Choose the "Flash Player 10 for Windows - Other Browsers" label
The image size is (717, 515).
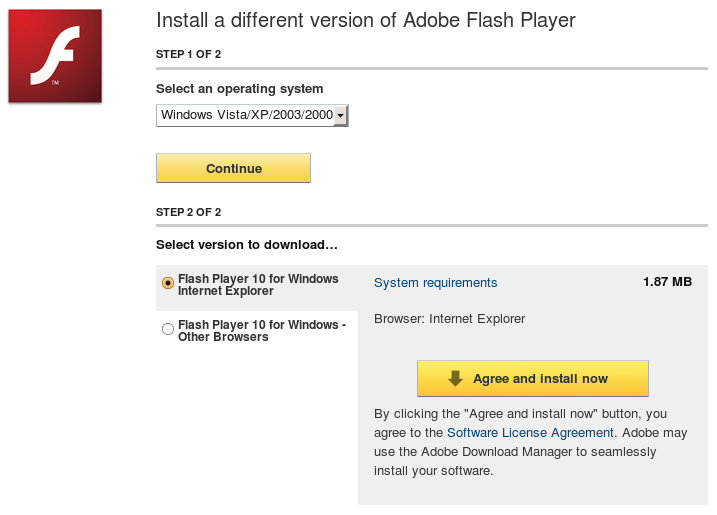262,331
